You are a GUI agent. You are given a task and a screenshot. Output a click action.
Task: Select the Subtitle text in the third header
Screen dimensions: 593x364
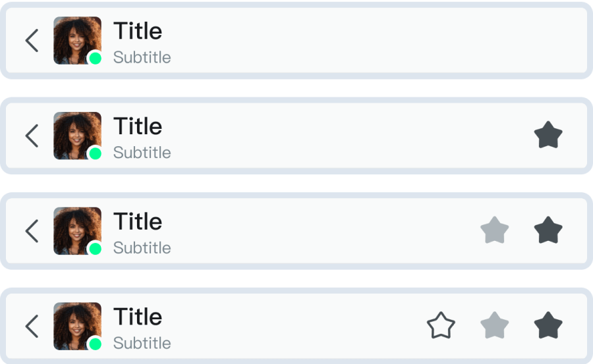coord(142,248)
